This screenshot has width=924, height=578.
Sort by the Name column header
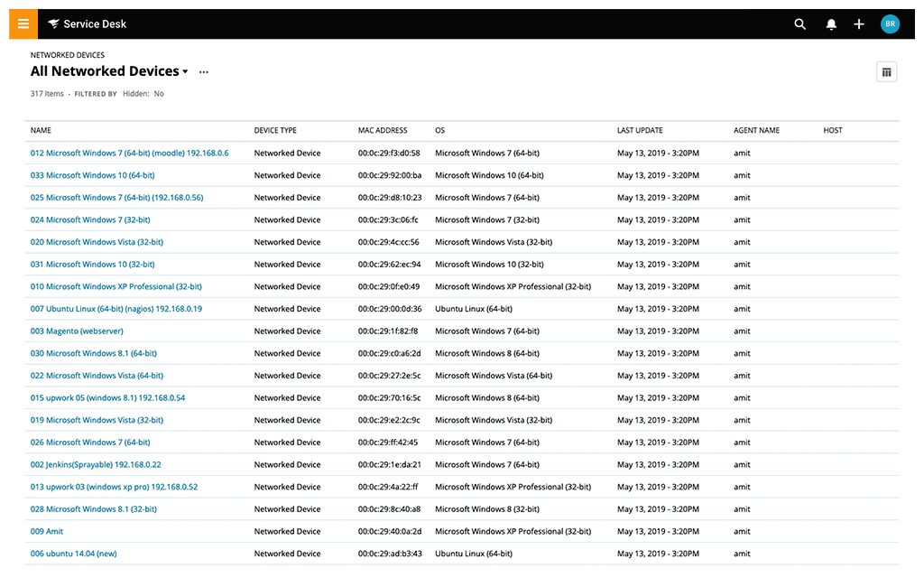(41, 131)
